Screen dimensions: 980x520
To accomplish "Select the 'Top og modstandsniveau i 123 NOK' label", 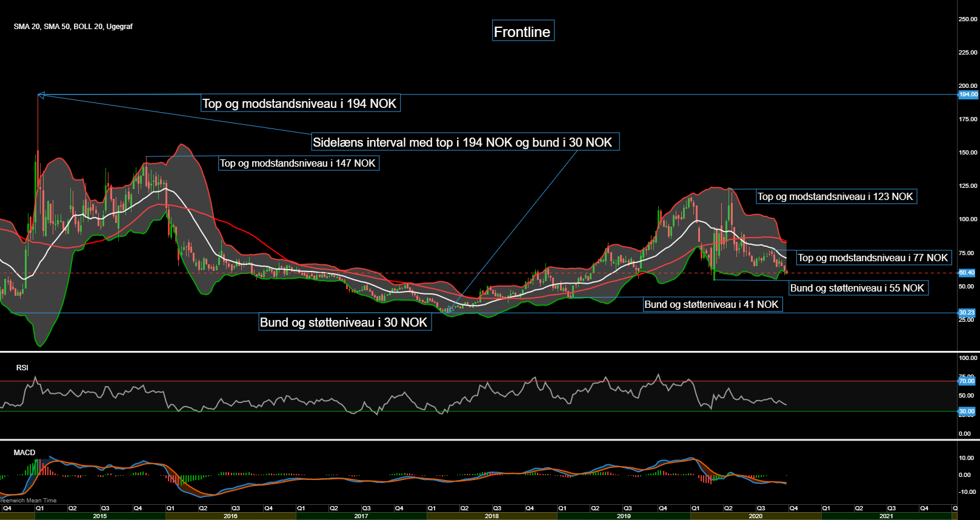I will [836, 196].
